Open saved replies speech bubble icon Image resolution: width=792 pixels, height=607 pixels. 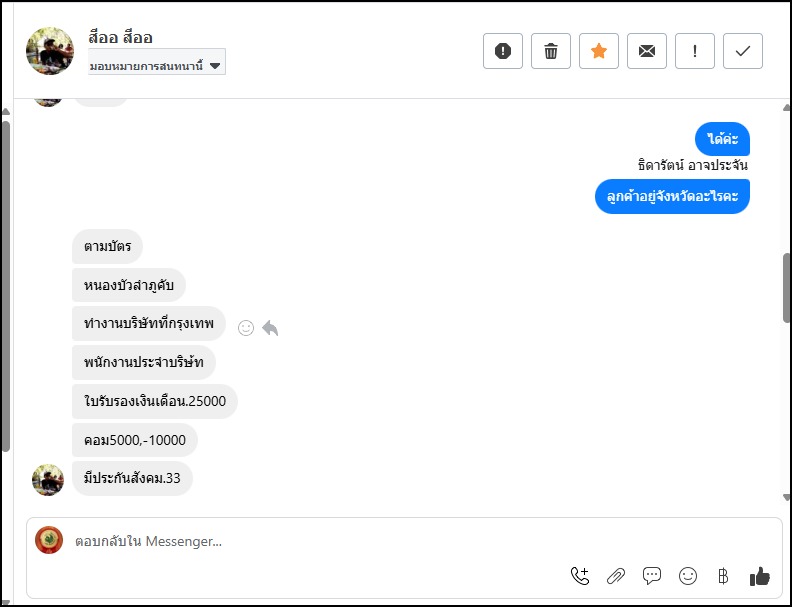(x=652, y=575)
